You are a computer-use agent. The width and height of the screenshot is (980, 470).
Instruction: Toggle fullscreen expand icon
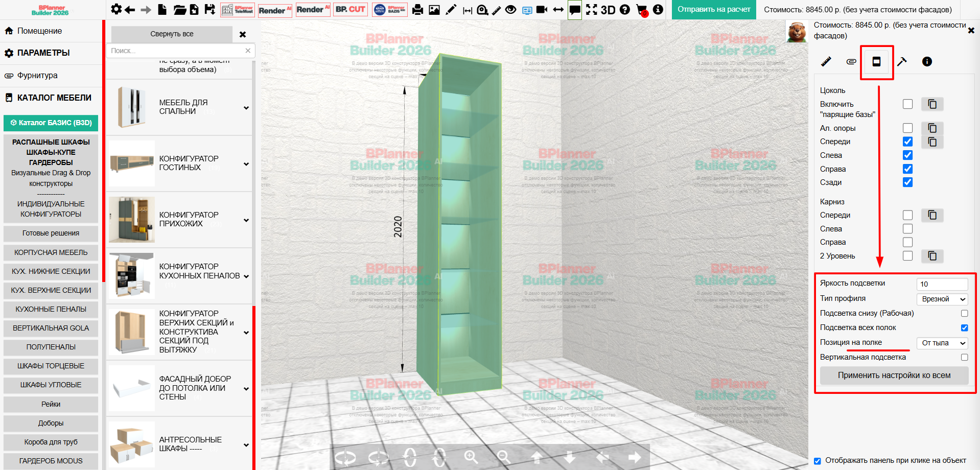[x=591, y=10]
